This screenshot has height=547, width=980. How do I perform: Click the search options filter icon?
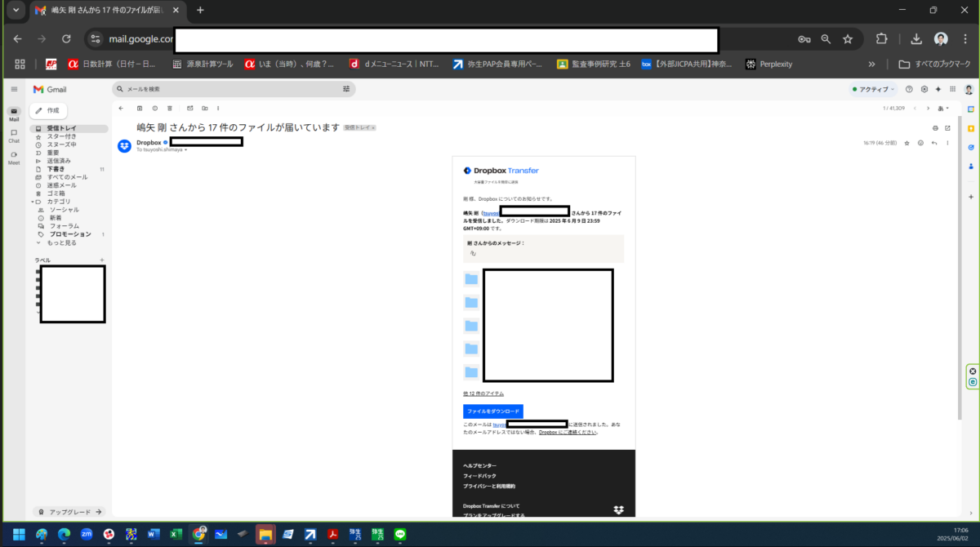(x=346, y=89)
